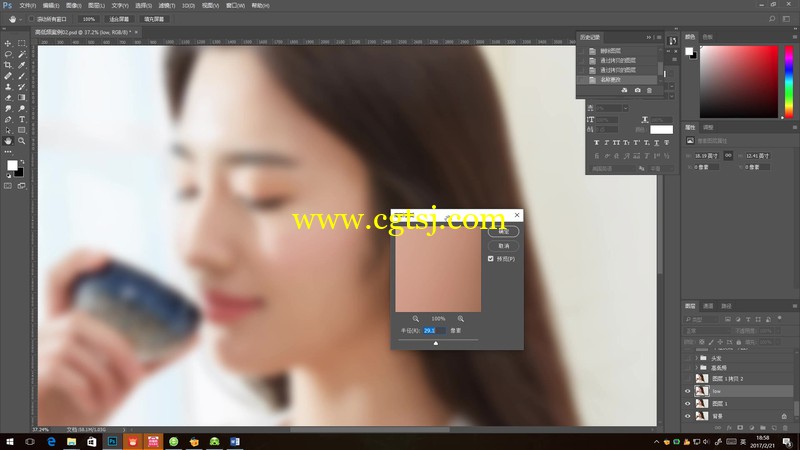Click the 适合屏幕 fit screen button
800x450 pixels.
119,19
